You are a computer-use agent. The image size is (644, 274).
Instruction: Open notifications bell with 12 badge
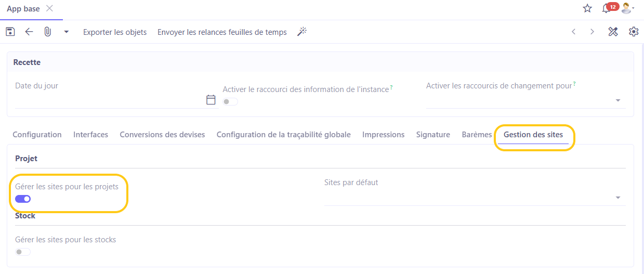(x=610, y=8)
